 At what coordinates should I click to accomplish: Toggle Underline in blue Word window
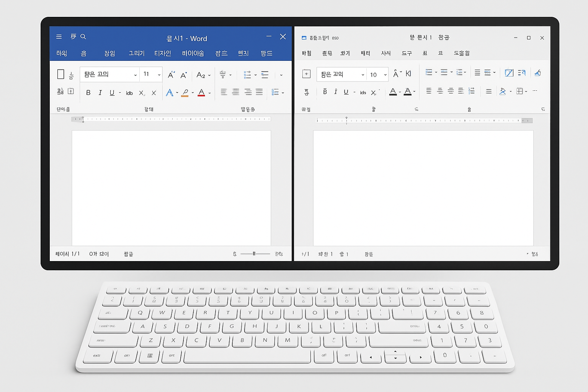click(x=112, y=93)
